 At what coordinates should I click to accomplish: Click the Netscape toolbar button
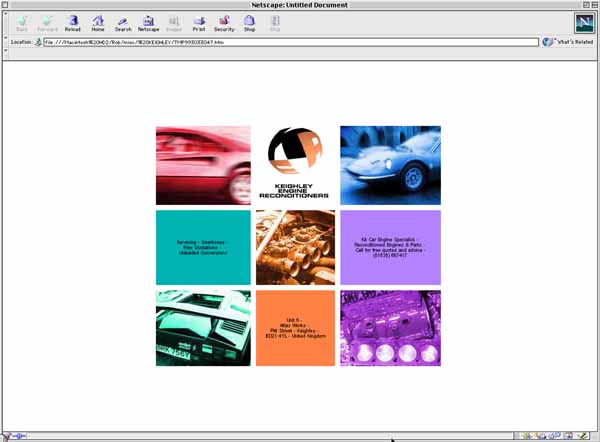[x=148, y=24]
